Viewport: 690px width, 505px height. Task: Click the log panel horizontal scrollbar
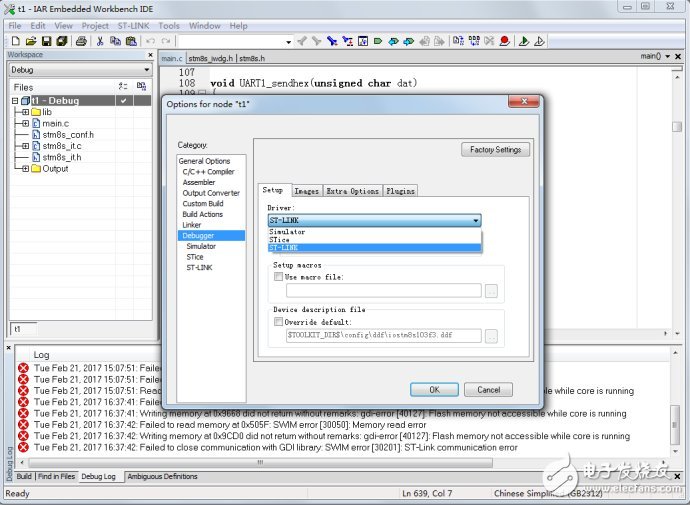(x=260, y=462)
